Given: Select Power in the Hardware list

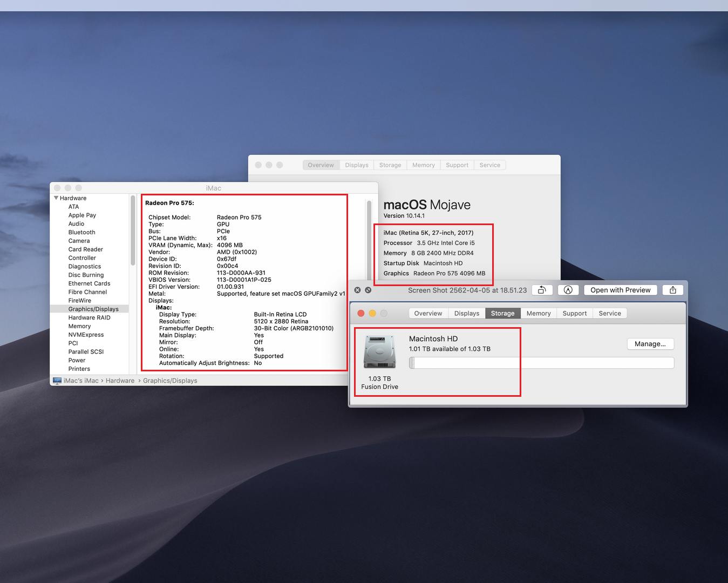Looking at the screenshot, I should pos(77,361).
